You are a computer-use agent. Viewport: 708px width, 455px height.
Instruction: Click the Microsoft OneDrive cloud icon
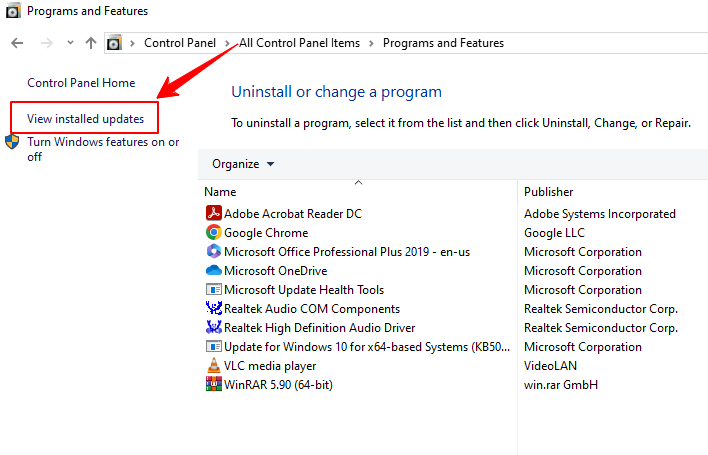pyautogui.click(x=213, y=271)
